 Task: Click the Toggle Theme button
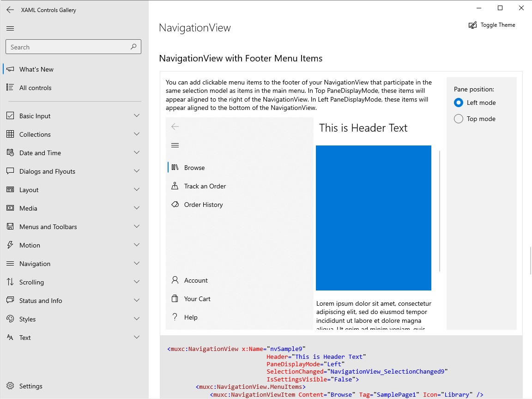click(x=492, y=24)
